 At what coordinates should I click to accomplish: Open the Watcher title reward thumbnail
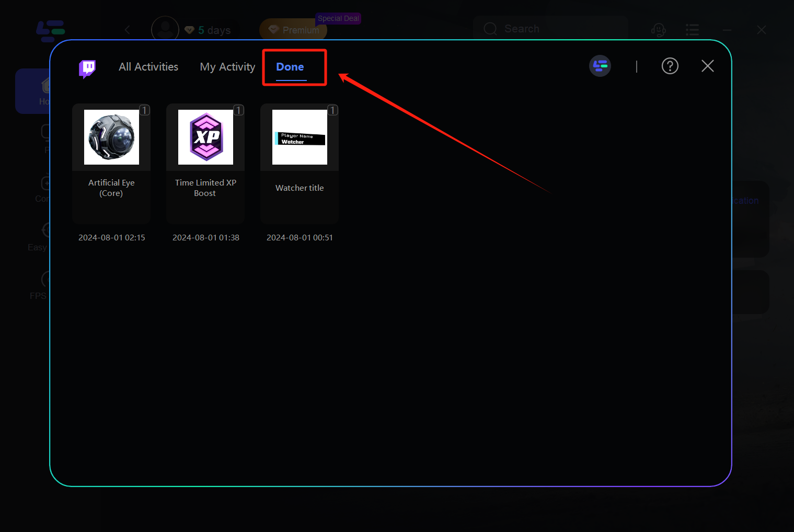300,137
